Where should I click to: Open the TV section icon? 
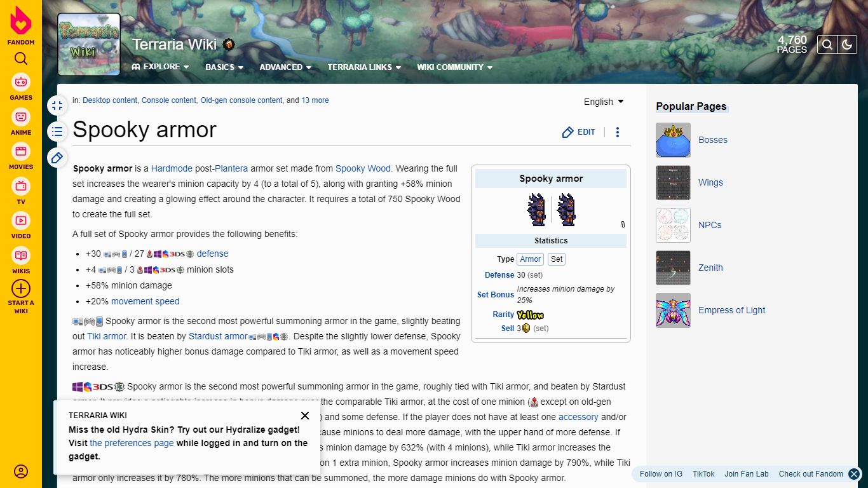21,186
